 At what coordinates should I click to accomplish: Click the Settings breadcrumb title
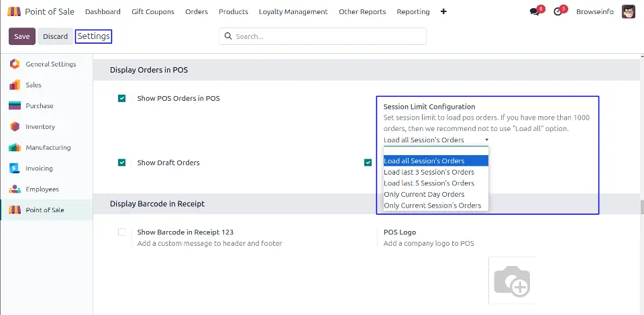click(94, 36)
